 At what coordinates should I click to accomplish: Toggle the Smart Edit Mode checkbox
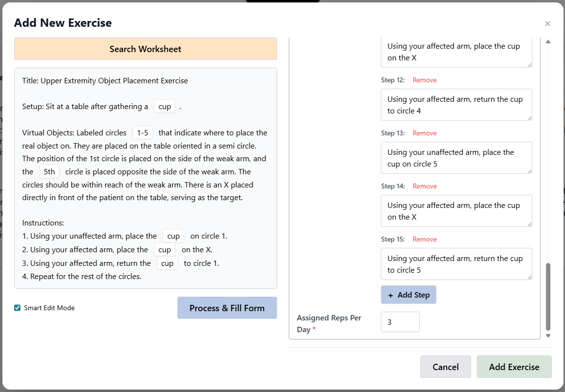pos(18,308)
